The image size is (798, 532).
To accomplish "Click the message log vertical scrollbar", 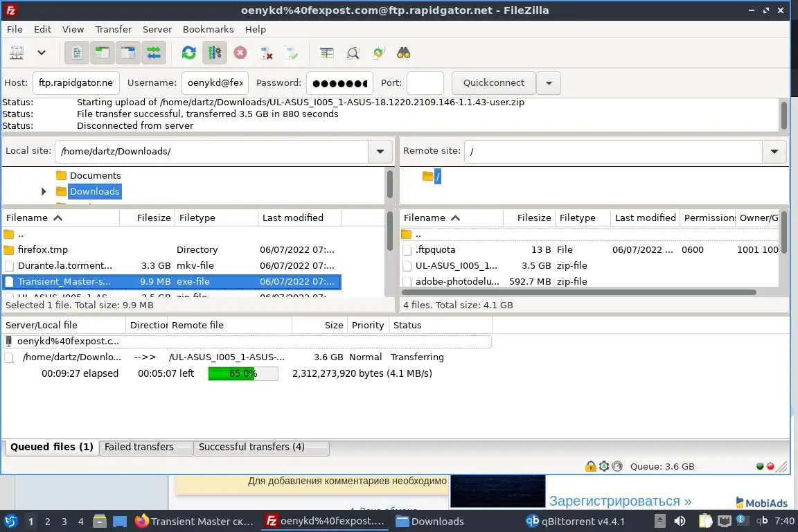I will pyautogui.click(x=783, y=115).
